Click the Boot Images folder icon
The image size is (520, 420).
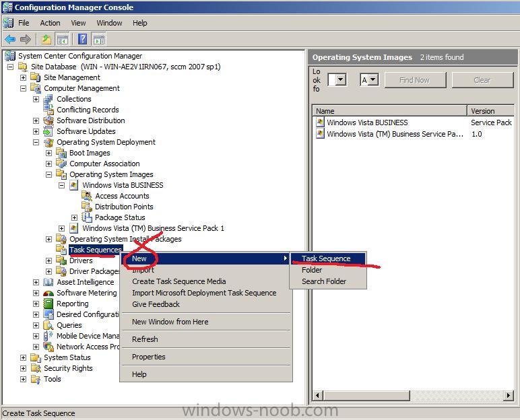[x=61, y=153]
